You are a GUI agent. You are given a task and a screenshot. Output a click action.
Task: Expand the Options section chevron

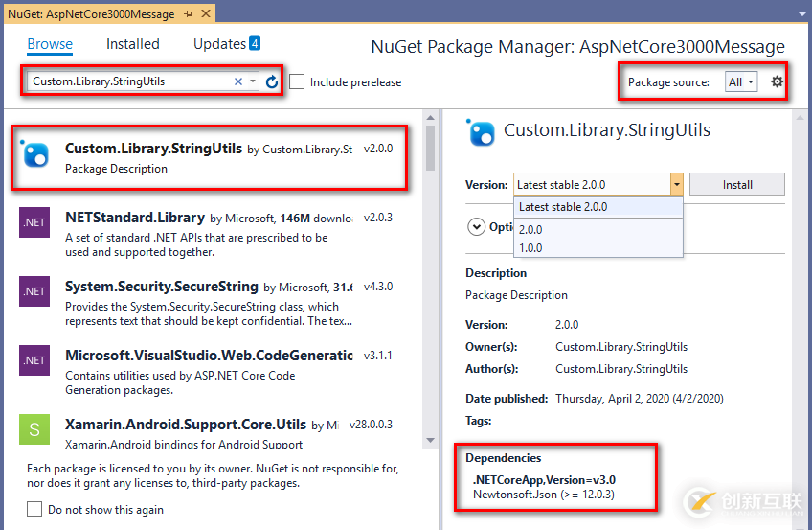click(x=476, y=227)
